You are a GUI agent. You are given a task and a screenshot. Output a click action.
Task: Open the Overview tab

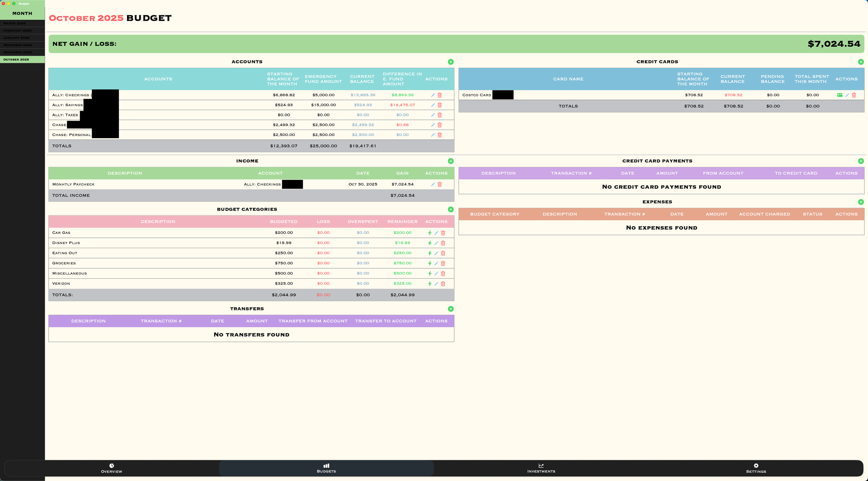[111, 468]
